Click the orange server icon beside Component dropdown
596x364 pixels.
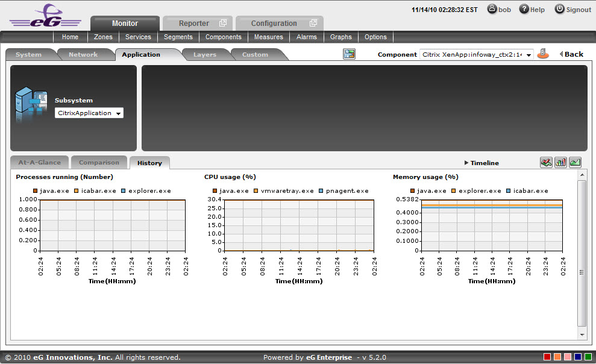(543, 54)
